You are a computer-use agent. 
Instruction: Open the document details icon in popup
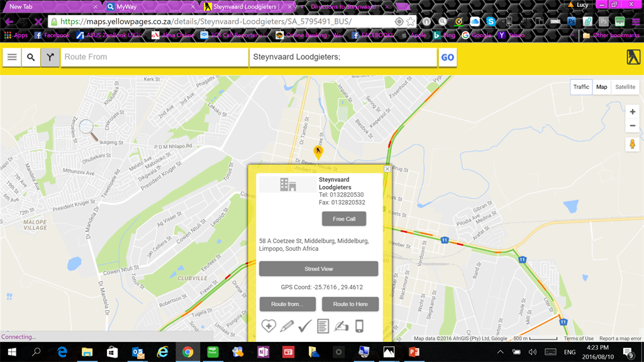click(x=323, y=326)
